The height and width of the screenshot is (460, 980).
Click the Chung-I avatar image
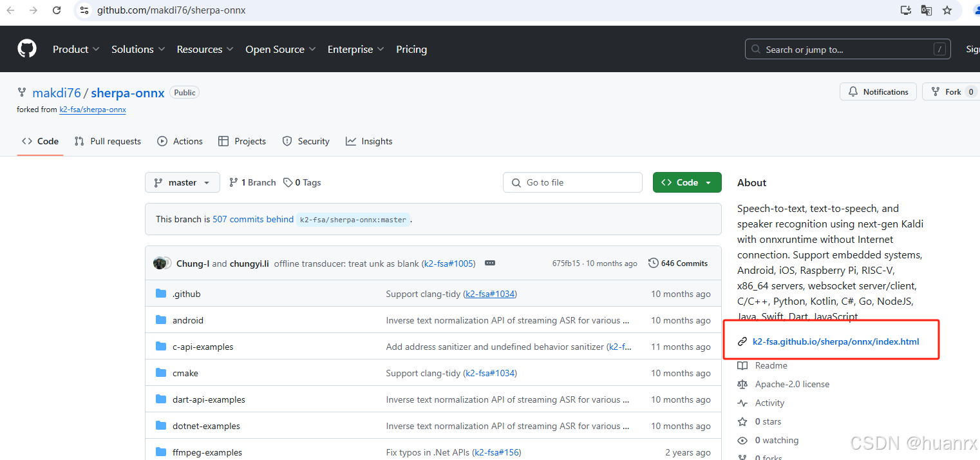(x=160, y=263)
